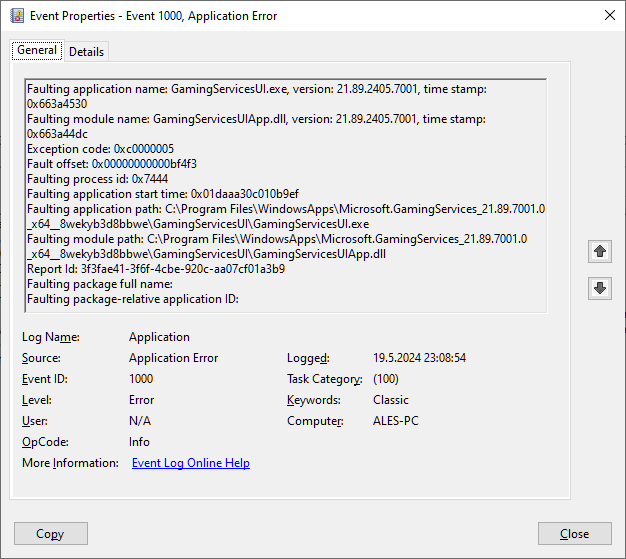Click inside the event description text box

(x=285, y=196)
